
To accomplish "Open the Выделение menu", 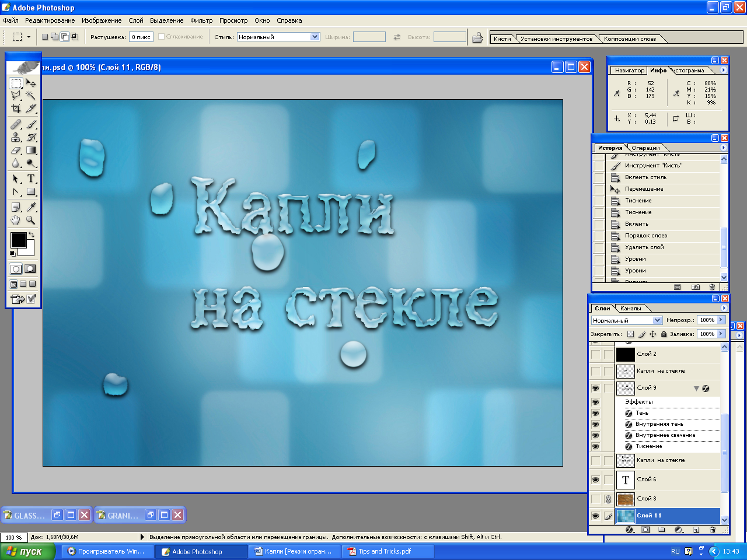I will tap(167, 20).
